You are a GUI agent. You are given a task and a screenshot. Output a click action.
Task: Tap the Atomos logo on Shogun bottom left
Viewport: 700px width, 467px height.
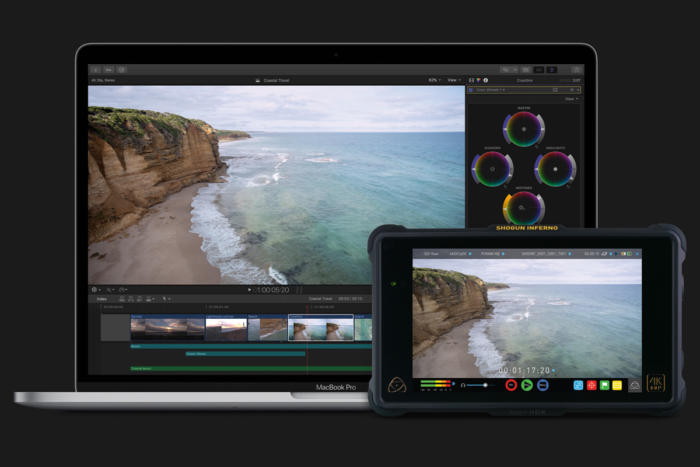tap(397, 384)
